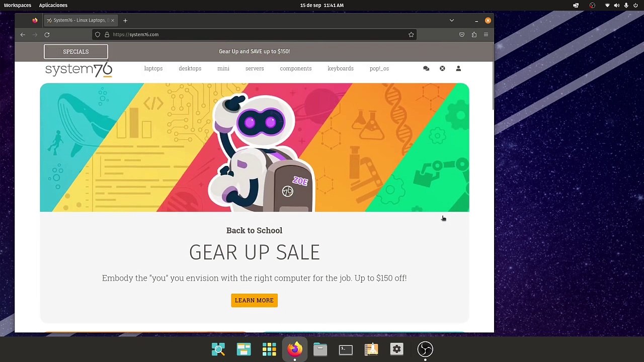Viewport: 644px width, 362px height.
Task: Click the tiling windows tray icon
Action: 576,6
